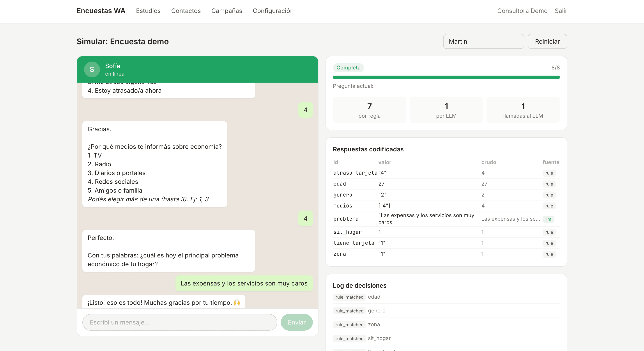
Task: Click the 'Las expensas y los servicios' message
Action: (x=244, y=283)
